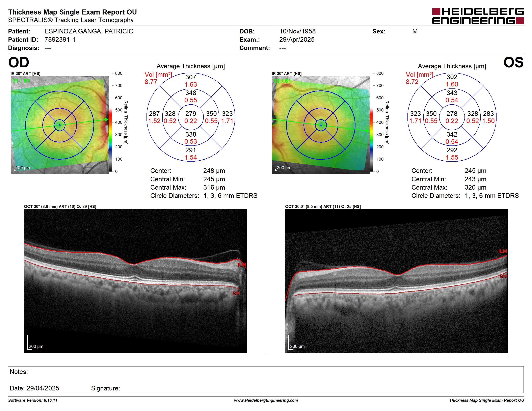
Task: Click the OD eye heading
Action: point(19,62)
